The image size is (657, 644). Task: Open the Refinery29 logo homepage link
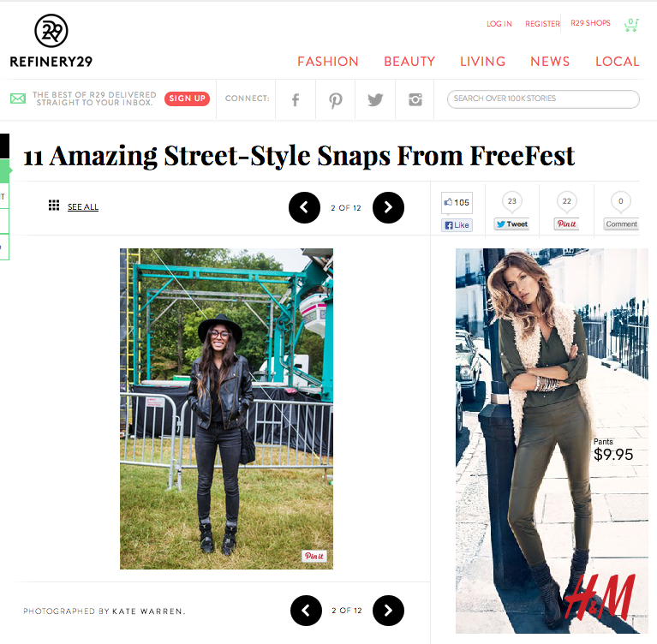(51, 41)
